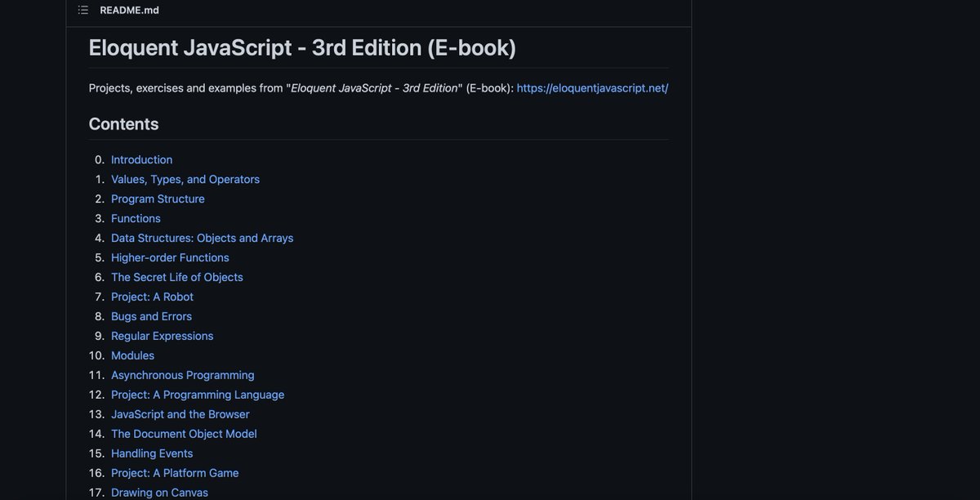This screenshot has height=500, width=980.
Task: Open Project: A Platform Game link
Action: point(175,473)
